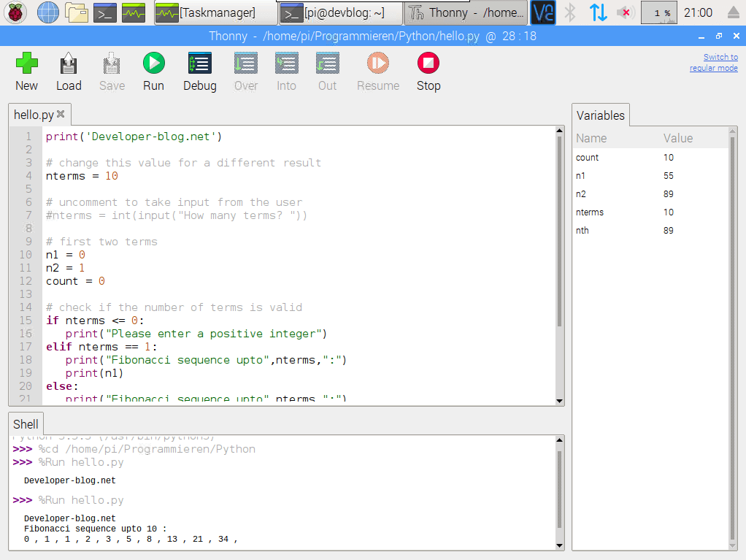
Task: Open the Bluetooth tray menu
Action: pyautogui.click(x=572, y=12)
